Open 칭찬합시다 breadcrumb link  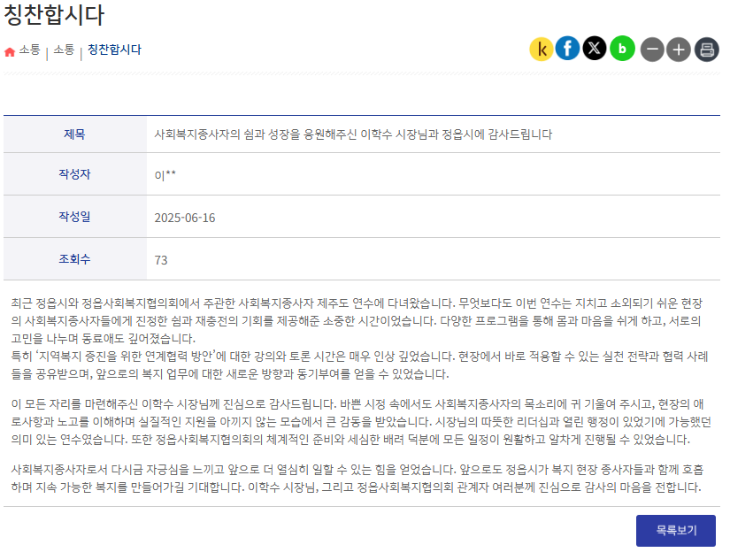click(x=114, y=50)
